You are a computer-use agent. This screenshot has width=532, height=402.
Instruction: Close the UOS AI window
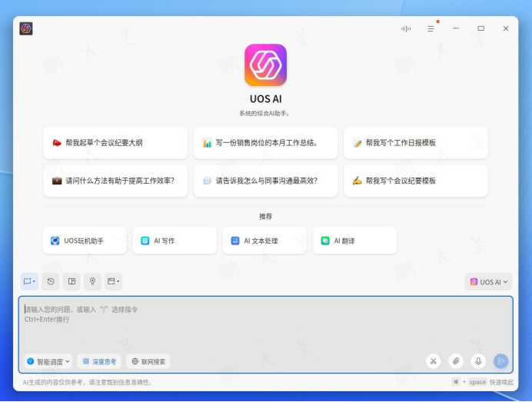(x=506, y=28)
